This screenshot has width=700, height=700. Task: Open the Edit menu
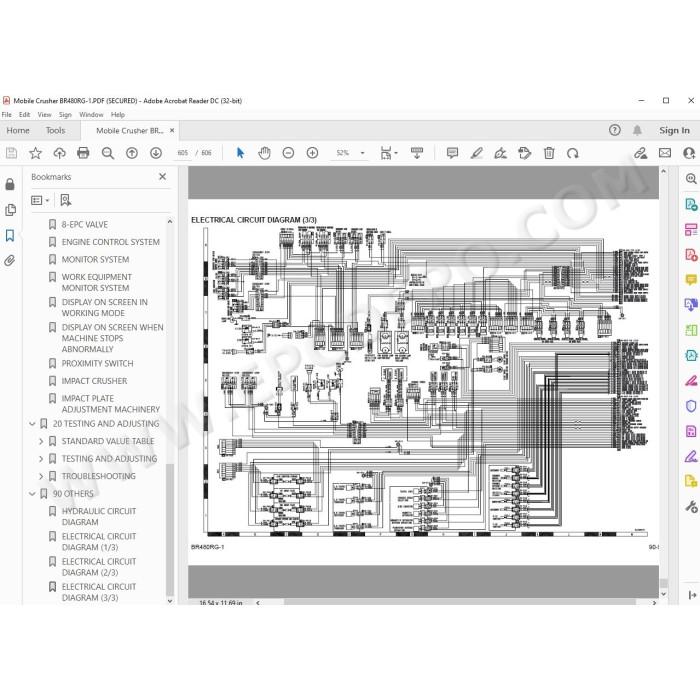click(x=25, y=115)
